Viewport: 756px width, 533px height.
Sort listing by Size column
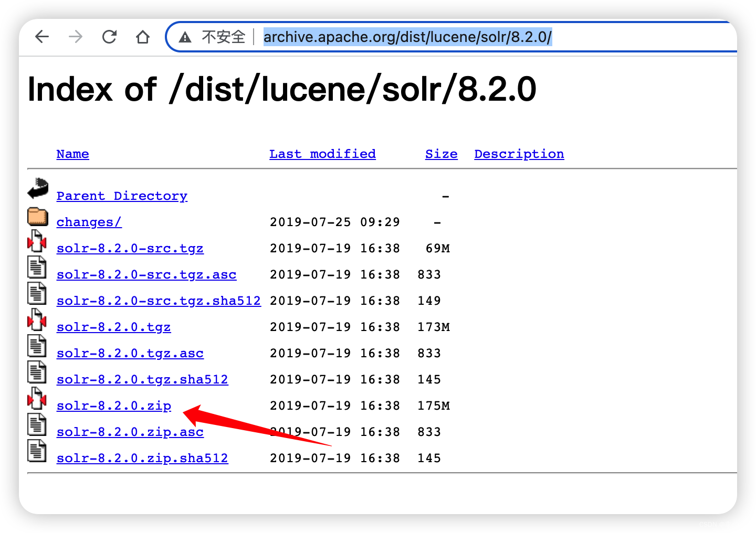pyautogui.click(x=442, y=154)
